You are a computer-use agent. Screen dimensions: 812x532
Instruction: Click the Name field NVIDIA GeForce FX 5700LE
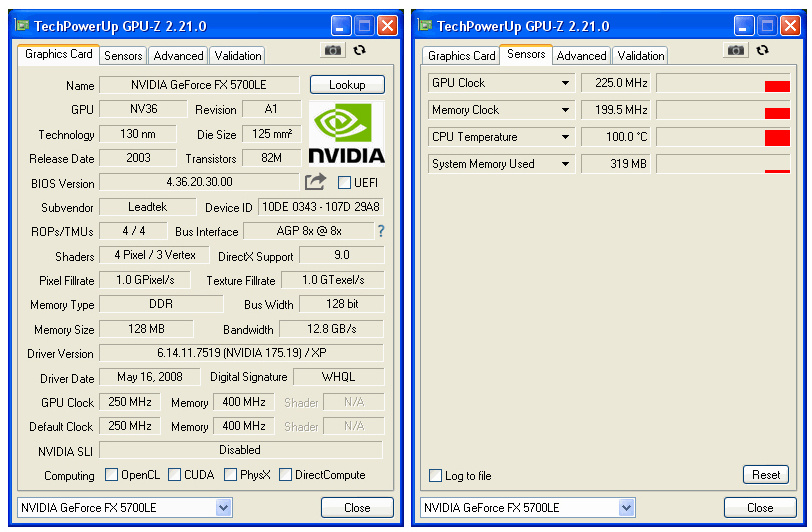(x=199, y=85)
